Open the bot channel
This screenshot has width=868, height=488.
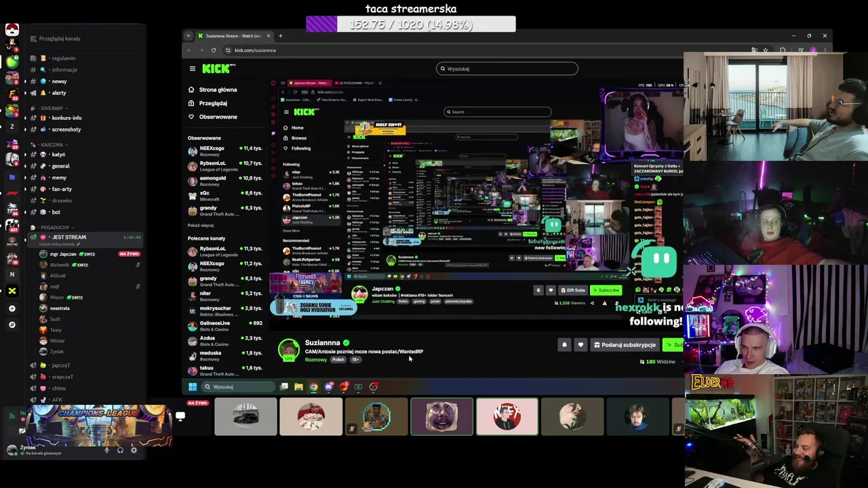pyautogui.click(x=56, y=212)
